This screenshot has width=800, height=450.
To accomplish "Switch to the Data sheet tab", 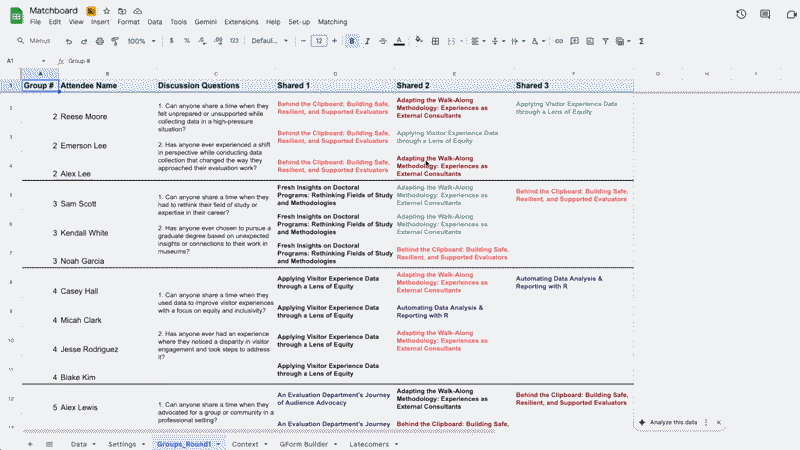I will click(x=79, y=444).
